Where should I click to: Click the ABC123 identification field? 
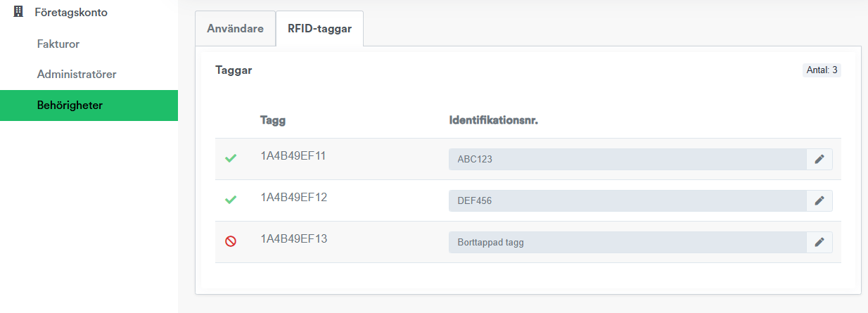click(x=627, y=159)
